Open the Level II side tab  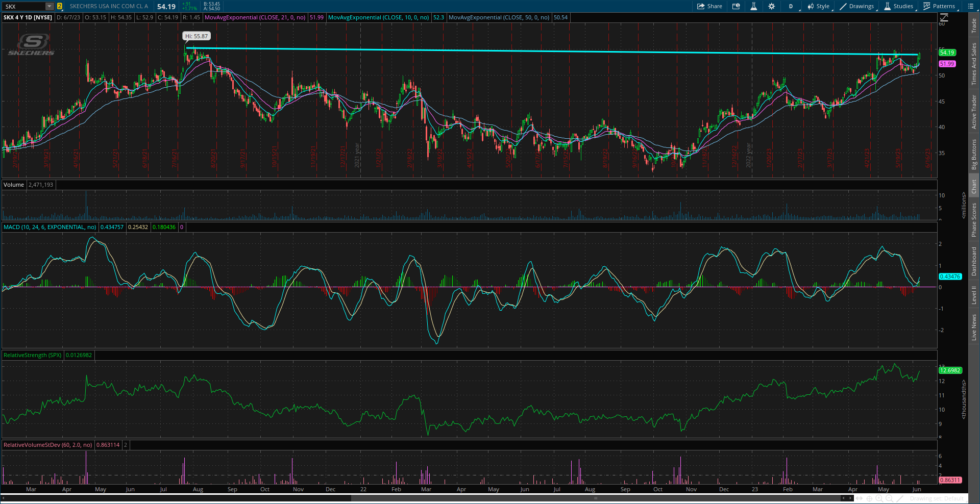pyautogui.click(x=974, y=295)
